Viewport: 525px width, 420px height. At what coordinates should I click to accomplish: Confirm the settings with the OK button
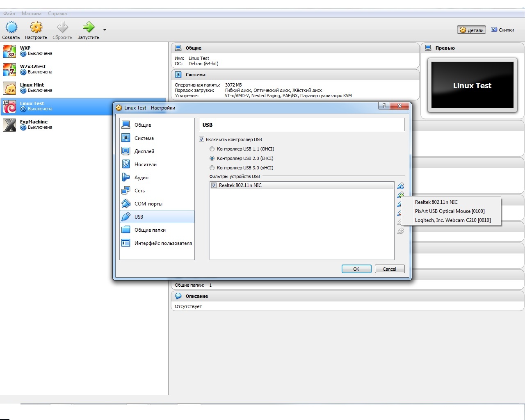[x=356, y=269]
